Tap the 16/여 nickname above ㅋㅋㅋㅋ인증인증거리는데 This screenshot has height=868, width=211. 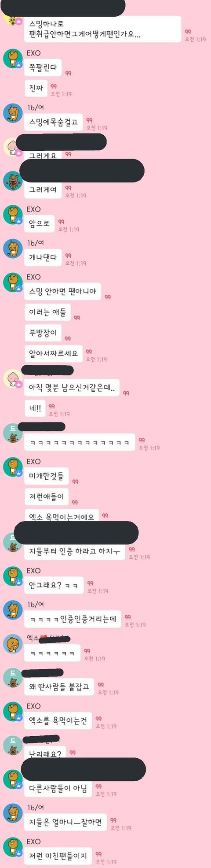(36, 605)
